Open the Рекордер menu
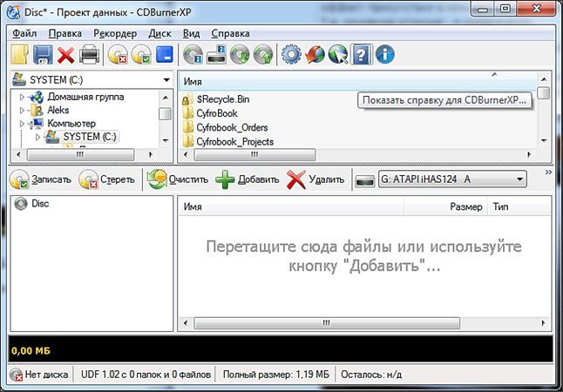 (x=115, y=33)
